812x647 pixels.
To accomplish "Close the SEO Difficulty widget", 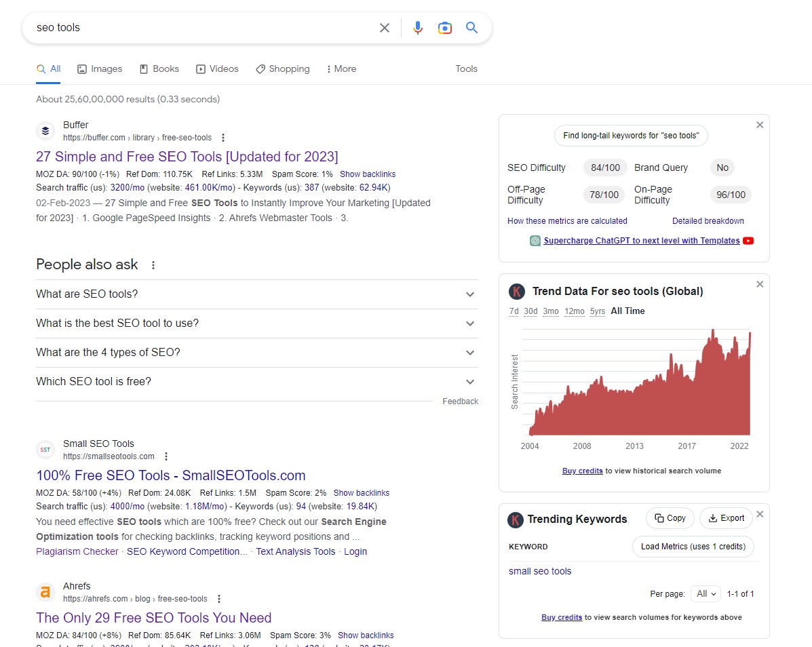I will coord(760,125).
